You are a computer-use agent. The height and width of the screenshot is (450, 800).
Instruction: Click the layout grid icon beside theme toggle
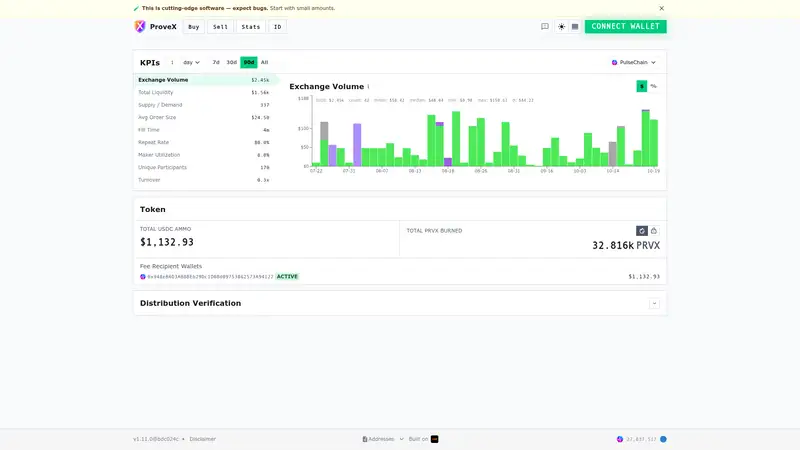[x=575, y=27]
